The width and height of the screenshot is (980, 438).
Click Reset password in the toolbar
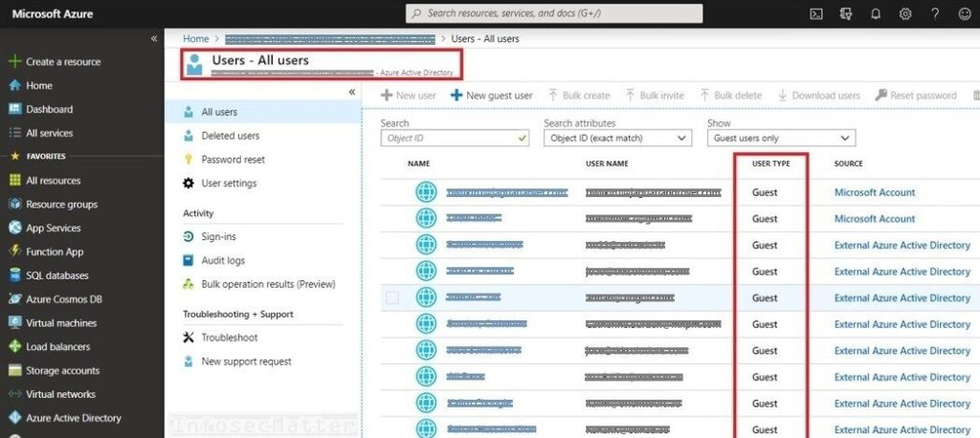(916, 96)
